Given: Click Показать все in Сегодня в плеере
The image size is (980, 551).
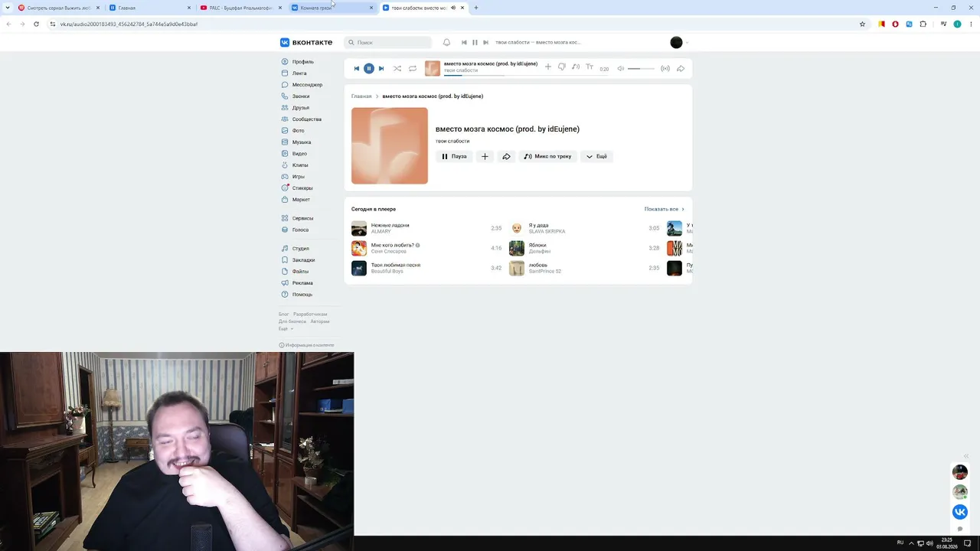Looking at the screenshot, I should coord(664,209).
